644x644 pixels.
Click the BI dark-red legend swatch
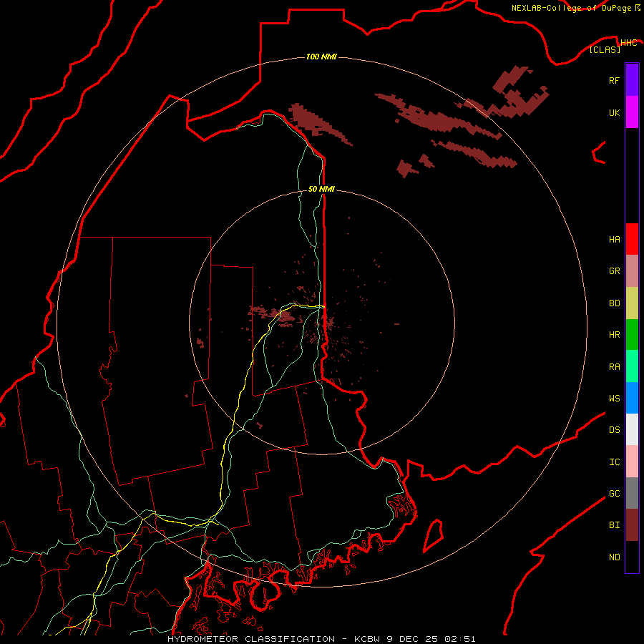click(632, 525)
